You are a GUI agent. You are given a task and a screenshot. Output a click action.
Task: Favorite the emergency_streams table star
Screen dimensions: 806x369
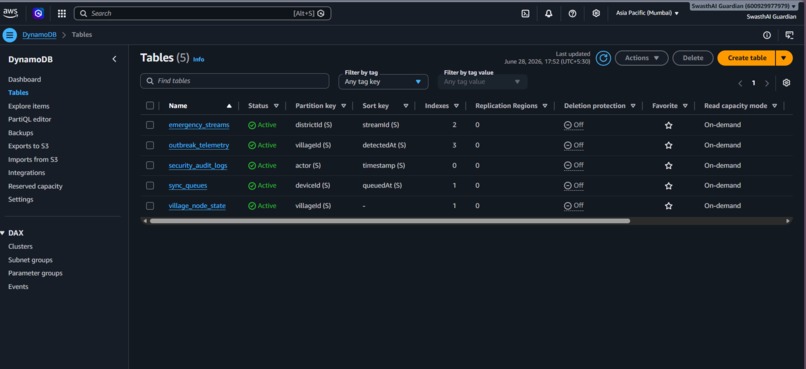(668, 125)
